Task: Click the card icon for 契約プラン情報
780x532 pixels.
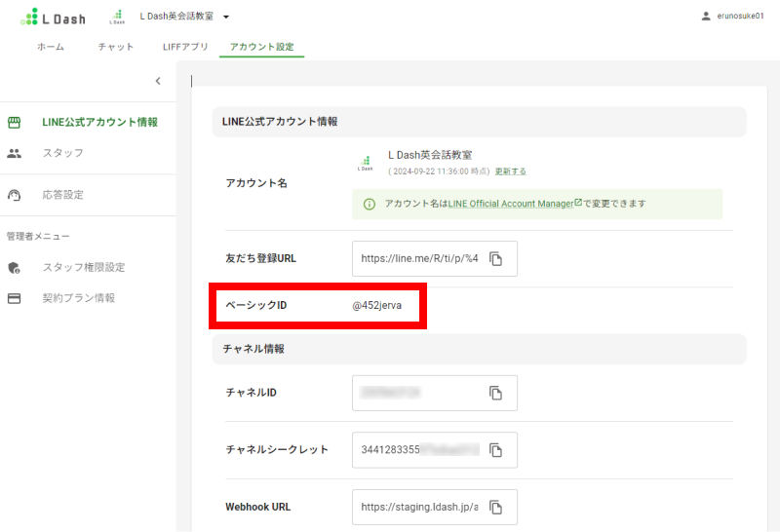Action: (x=14, y=298)
